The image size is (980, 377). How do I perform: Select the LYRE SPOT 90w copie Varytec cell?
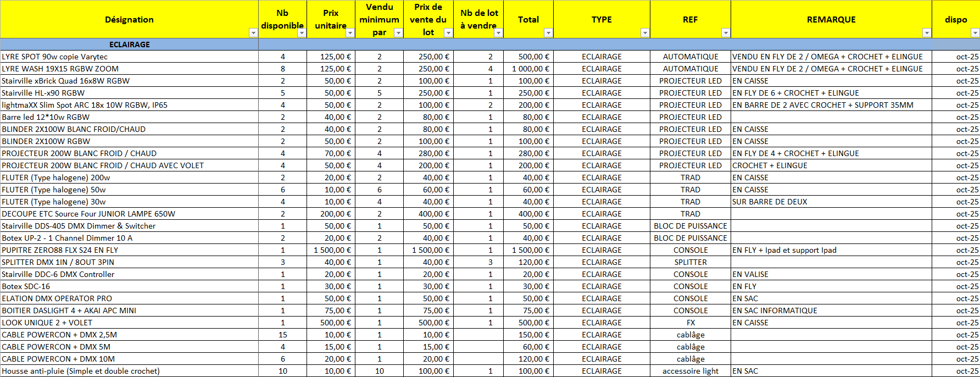click(x=130, y=57)
